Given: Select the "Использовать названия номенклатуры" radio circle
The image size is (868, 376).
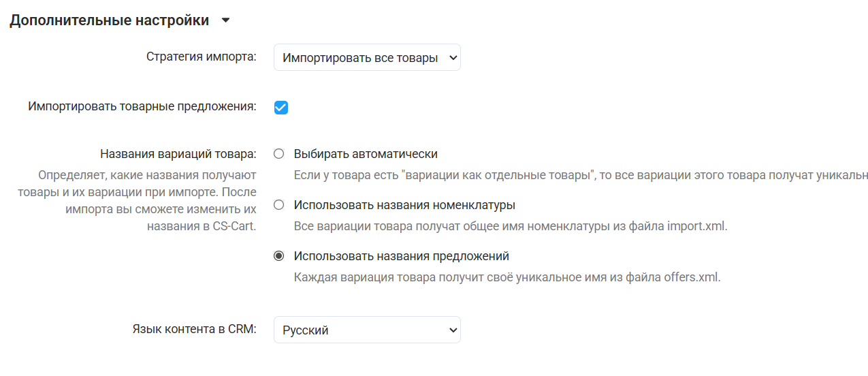Looking at the screenshot, I should pos(278,205).
